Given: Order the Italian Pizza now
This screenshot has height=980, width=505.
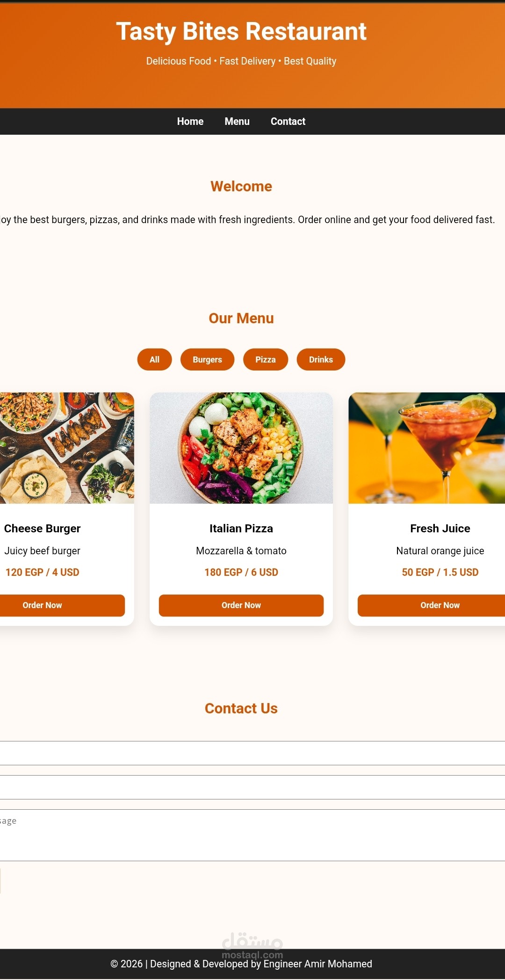Looking at the screenshot, I should coord(241,605).
